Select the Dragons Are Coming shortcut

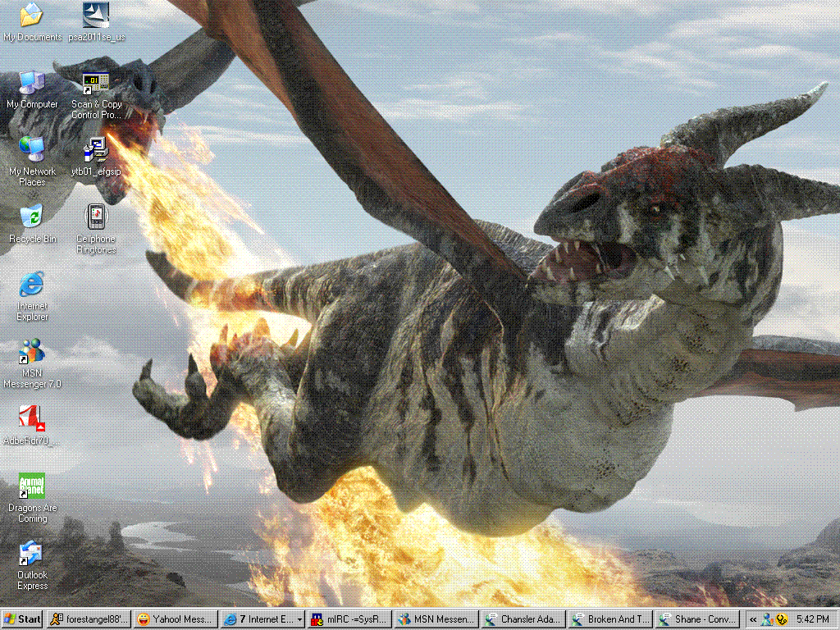32,498
